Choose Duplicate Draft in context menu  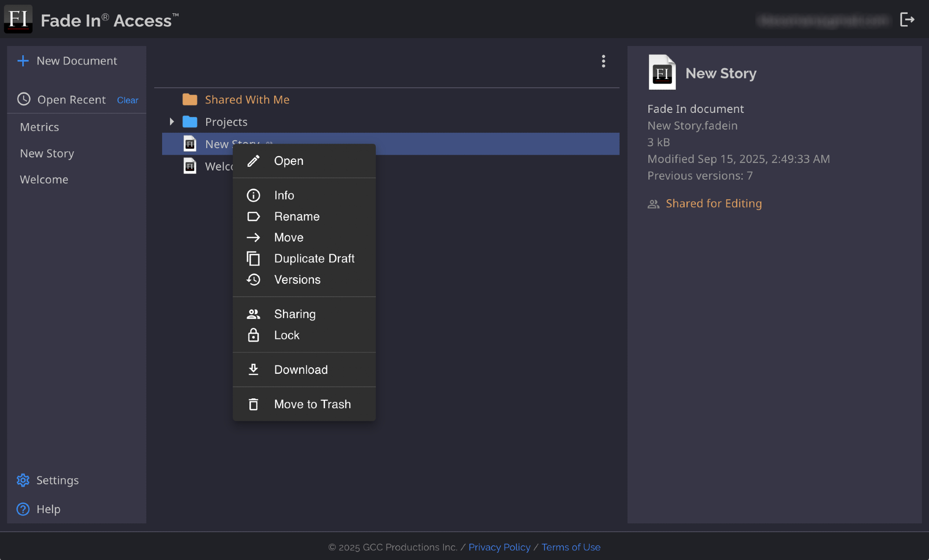coord(314,259)
